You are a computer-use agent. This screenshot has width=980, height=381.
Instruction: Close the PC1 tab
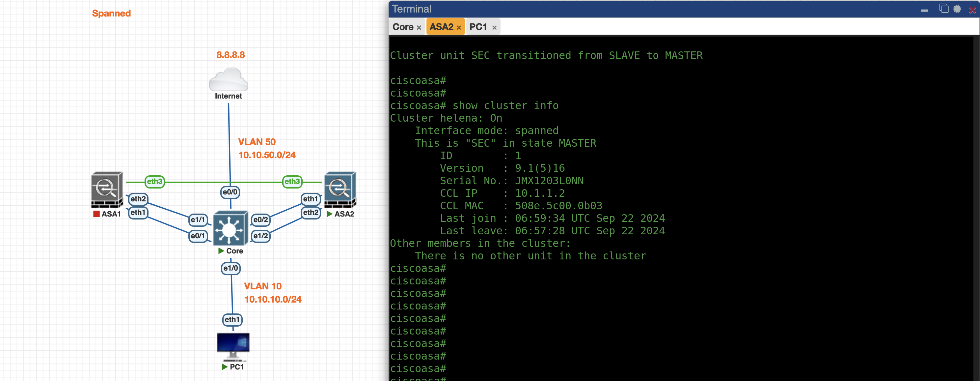pyautogui.click(x=494, y=28)
